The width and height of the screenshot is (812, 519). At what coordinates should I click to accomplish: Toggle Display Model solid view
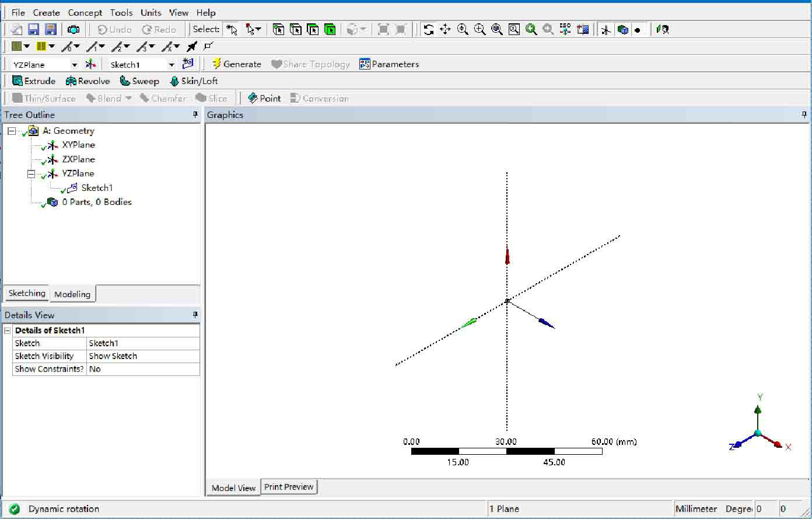click(622, 29)
